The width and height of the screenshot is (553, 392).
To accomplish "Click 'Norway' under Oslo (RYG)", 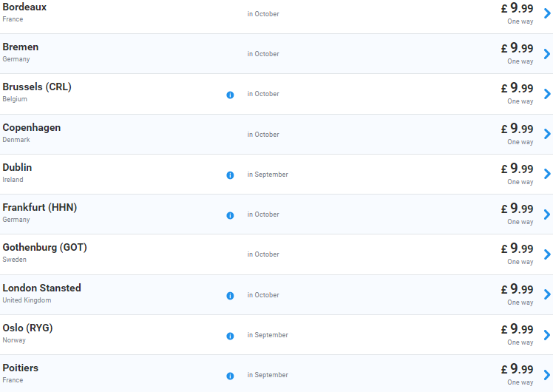I will [14, 340].
